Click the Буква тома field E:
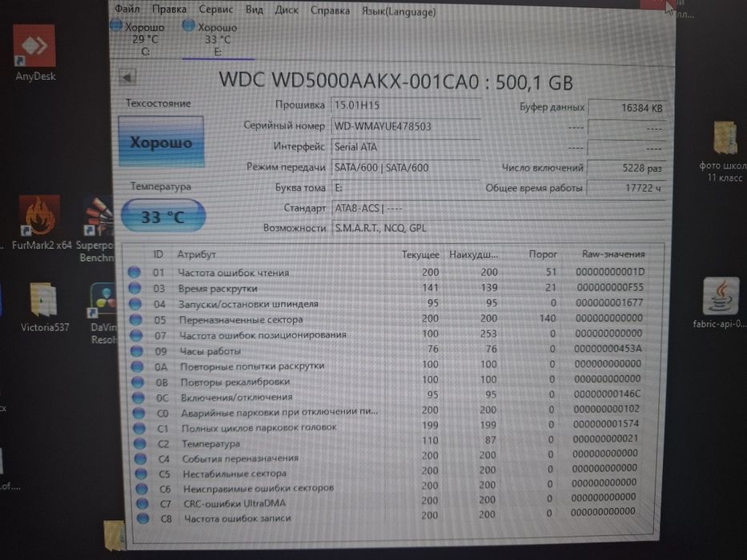747x560 pixels. [x=405, y=188]
